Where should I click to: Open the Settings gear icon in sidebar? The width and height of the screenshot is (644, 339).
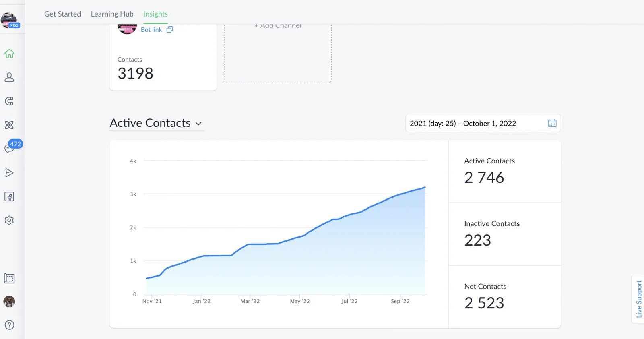pos(9,220)
